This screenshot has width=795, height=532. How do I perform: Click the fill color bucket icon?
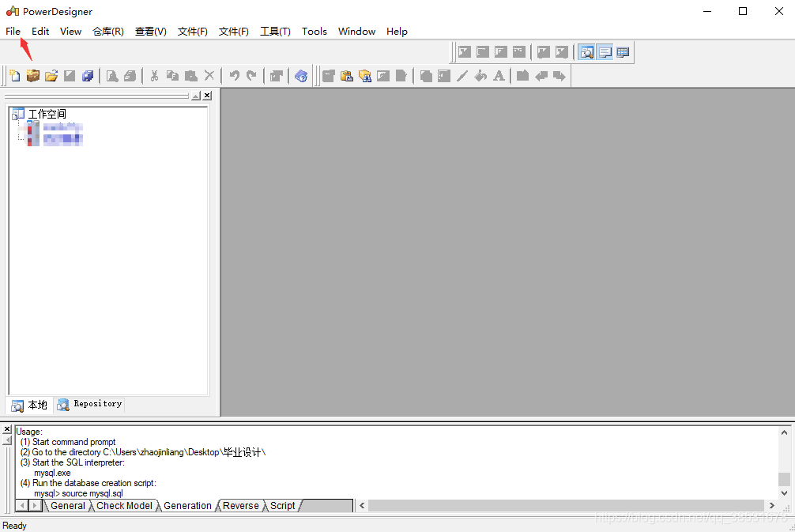pyautogui.click(x=480, y=76)
